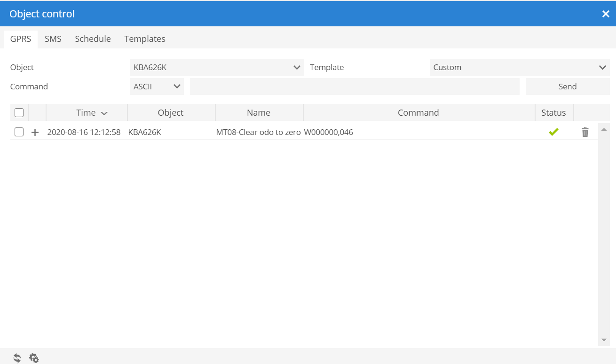616x364 pixels.
Task: Sort the list by Time column
Action: [87, 113]
